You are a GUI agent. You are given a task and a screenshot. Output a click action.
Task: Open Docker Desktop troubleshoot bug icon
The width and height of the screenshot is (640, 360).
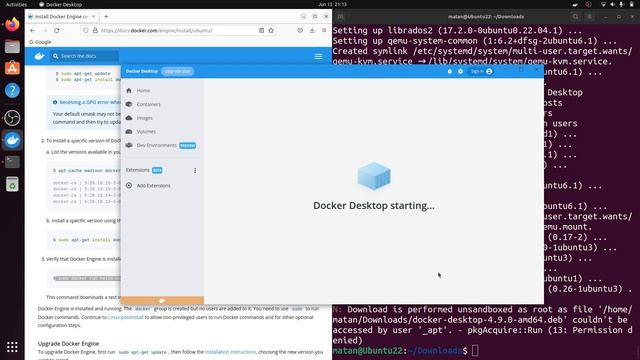coord(450,71)
